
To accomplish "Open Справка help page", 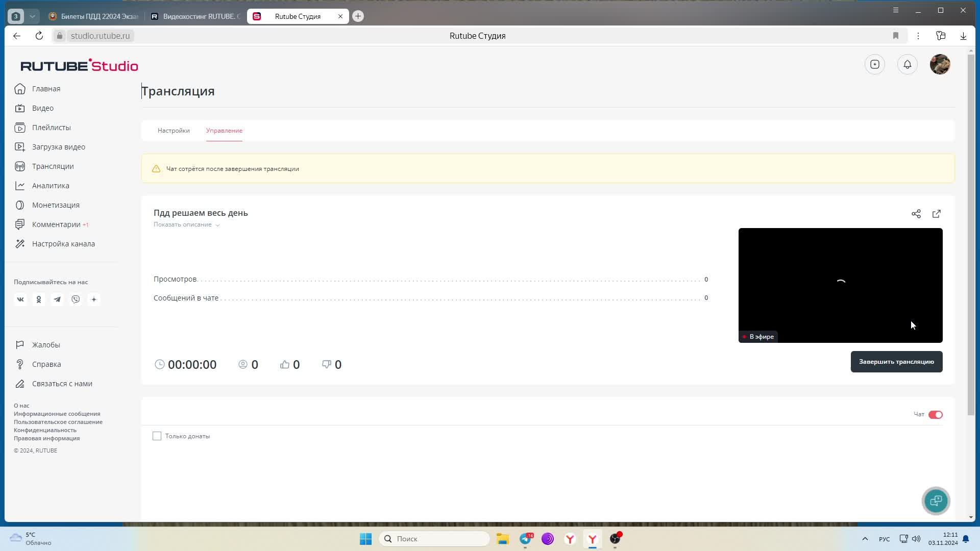I will pyautogui.click(x=38, y=364).
